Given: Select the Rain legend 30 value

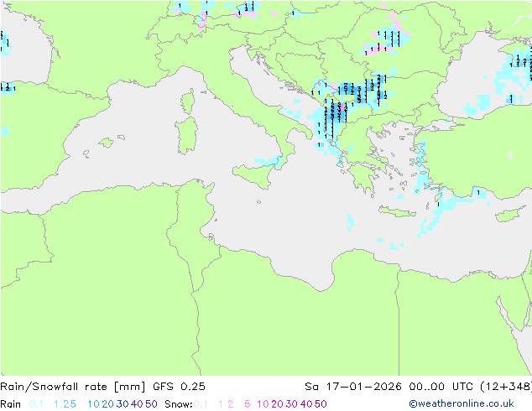Looking at the screenshot, I should coord(123,404).
